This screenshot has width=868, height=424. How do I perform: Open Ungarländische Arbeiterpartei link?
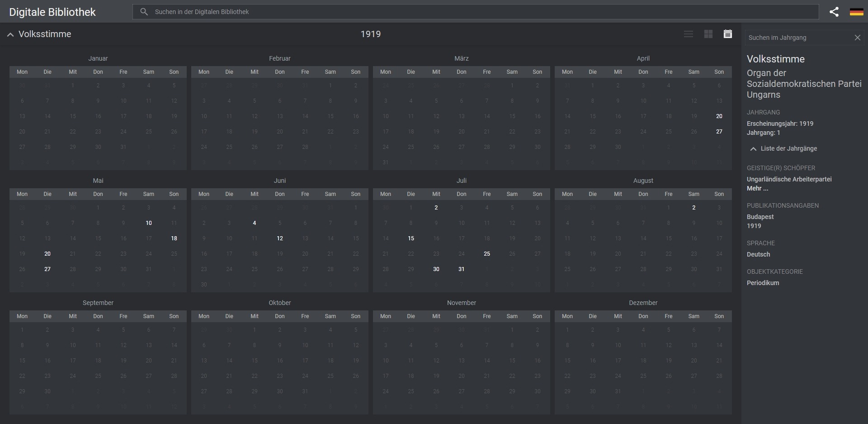(x=789, y=179)
